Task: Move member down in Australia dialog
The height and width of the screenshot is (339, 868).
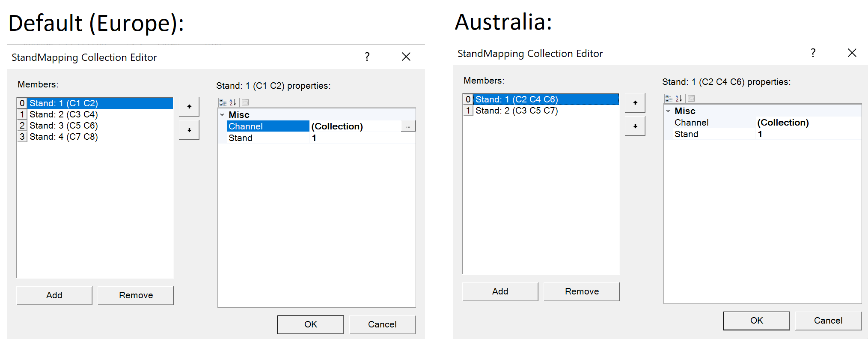Action: coord(635,126)
